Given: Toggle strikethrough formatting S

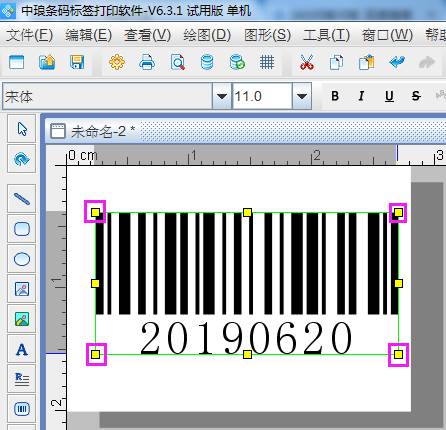Looking at the screenshot, I should pyautogui.click(x=416, y=96).
